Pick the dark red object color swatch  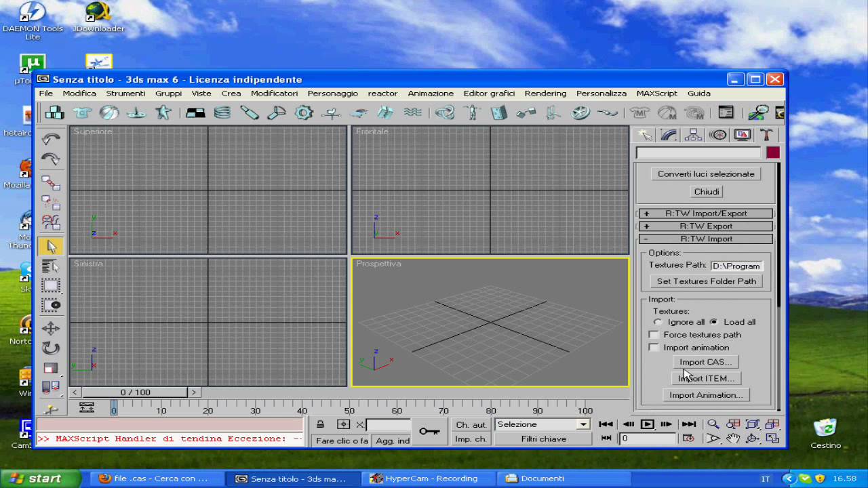772,152
